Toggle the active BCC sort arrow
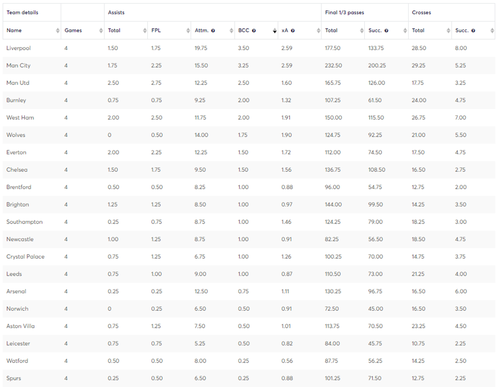Screen dimensions: 500x387 pyautogui.click(x=275, y=30)
